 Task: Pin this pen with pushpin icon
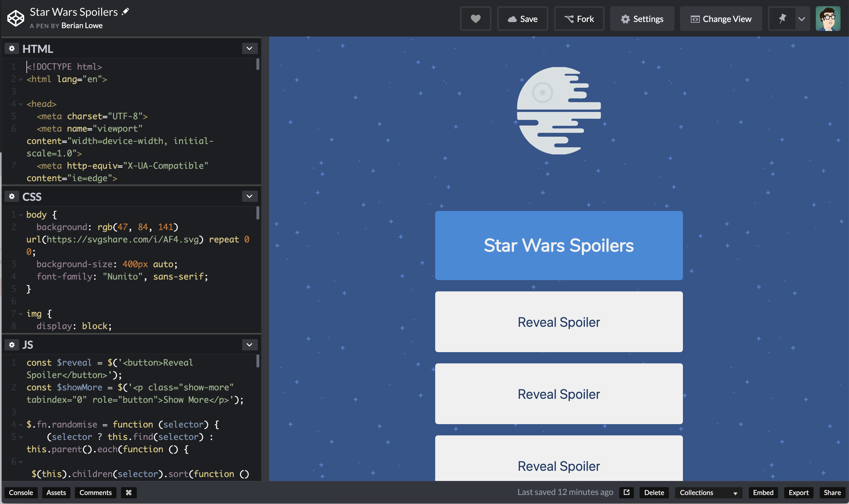(x=782, y=19)
